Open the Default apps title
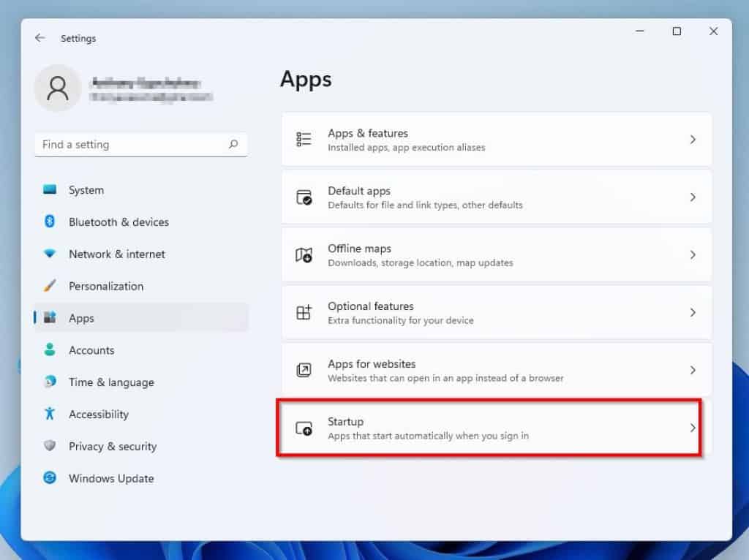This screenshot has height=560, width=749. tap(358, 191)
